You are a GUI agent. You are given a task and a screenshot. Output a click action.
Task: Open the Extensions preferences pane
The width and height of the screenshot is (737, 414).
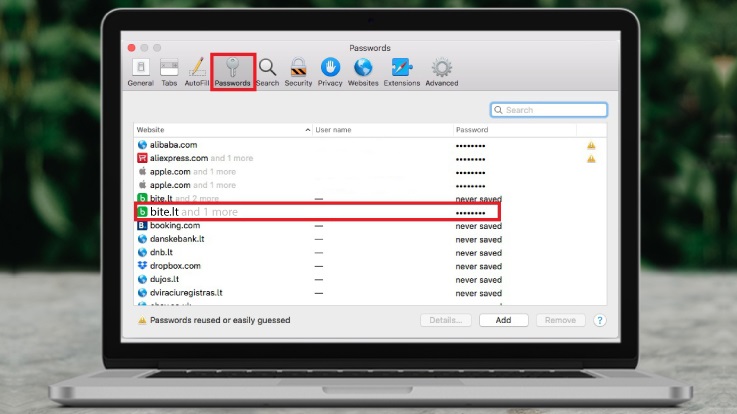(x=402, y=71)
